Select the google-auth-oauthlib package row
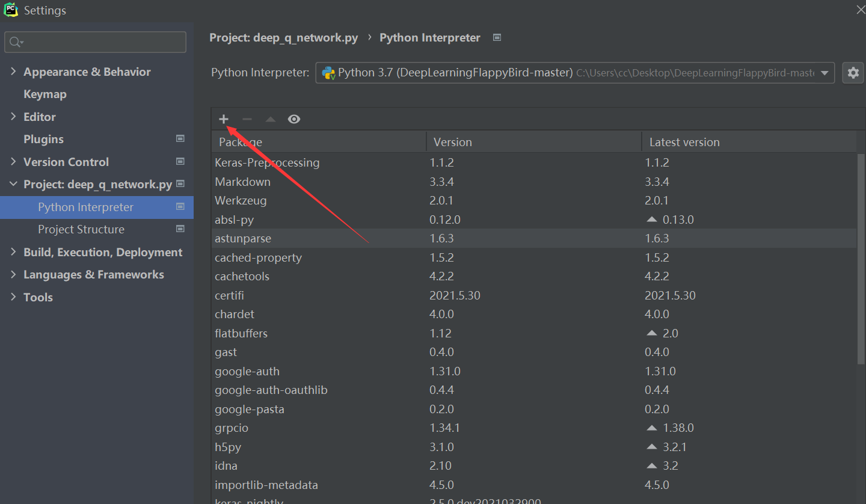Screen dimensions: 866x504 (x=534, y=390)
